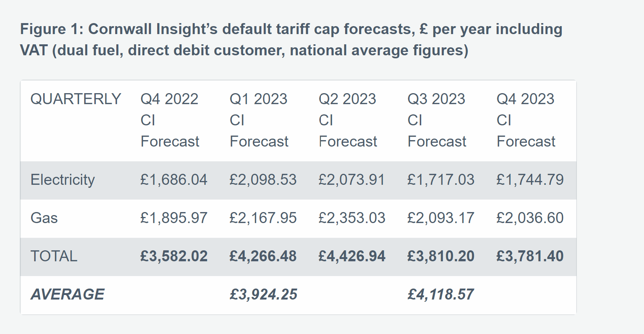
Task: Click the Q4 2023 CI Forecast header
Action: pos(526,120)
